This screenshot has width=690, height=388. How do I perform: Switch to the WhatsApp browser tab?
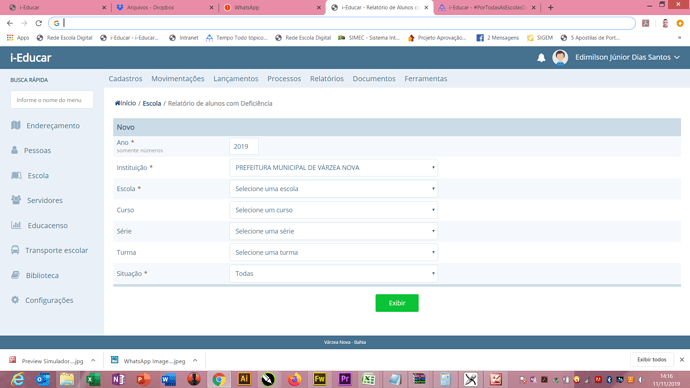pos(271,7)
